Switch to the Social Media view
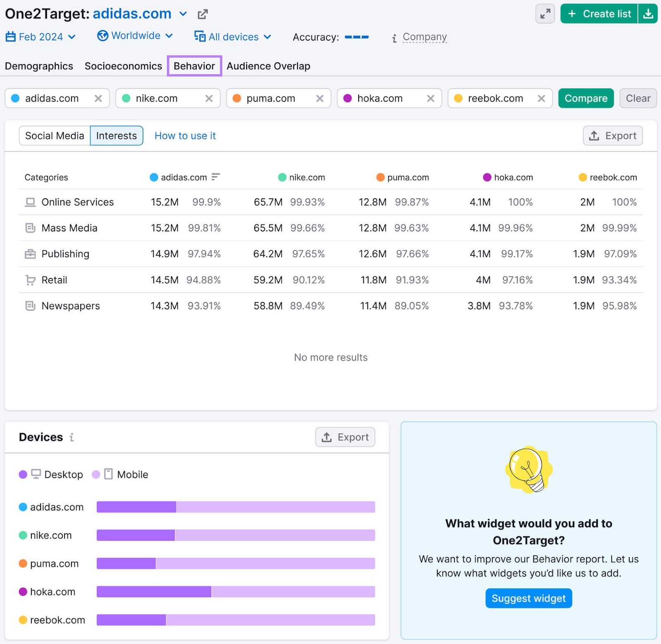The height and width of the screenshot is (644, 661). pyautogui.click(x=54, y=135)
